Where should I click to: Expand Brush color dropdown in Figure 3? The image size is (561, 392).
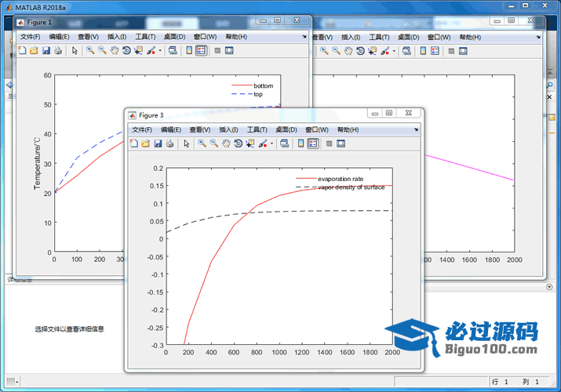[x=271, y=143]
